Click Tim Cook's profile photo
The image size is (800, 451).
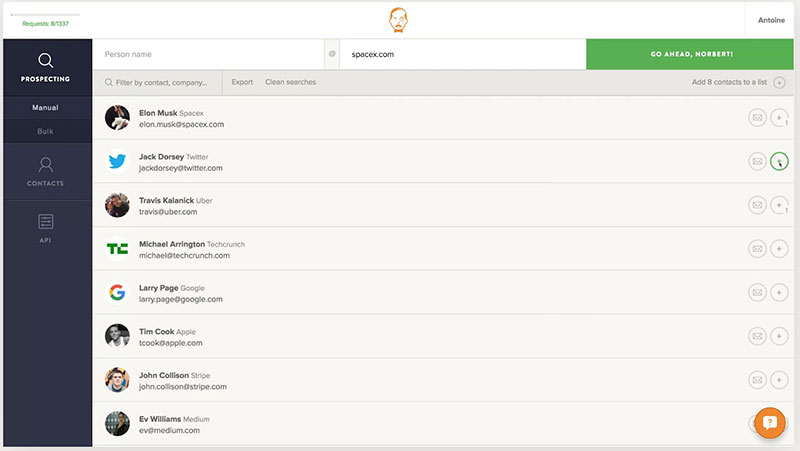click(x=117, y=336)
